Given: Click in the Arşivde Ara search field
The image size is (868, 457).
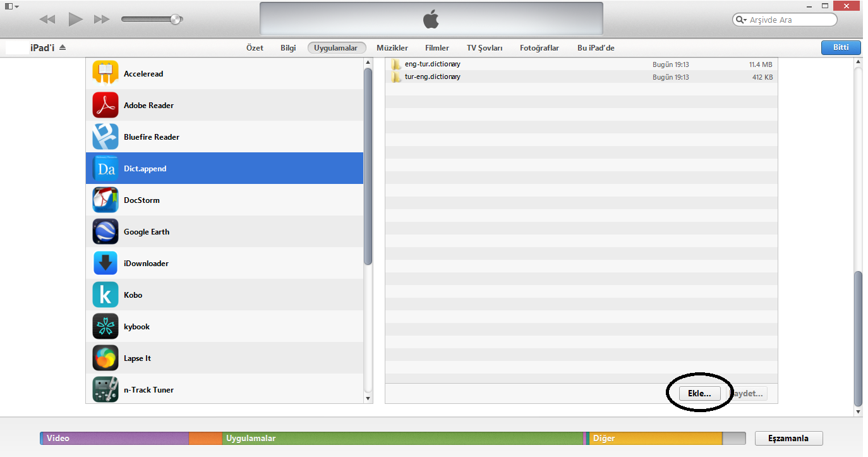Looking at the screenshot, I should [785, 20].
